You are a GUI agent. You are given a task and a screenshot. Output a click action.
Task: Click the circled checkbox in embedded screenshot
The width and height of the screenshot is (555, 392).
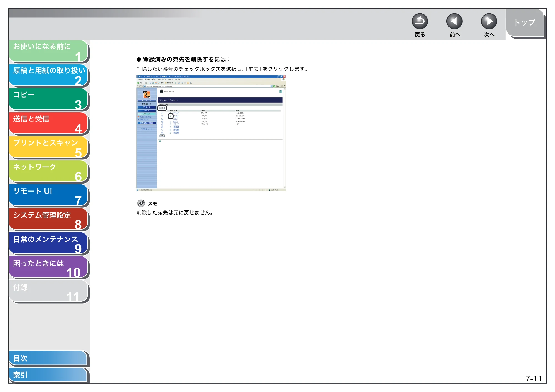click(170, 116)
